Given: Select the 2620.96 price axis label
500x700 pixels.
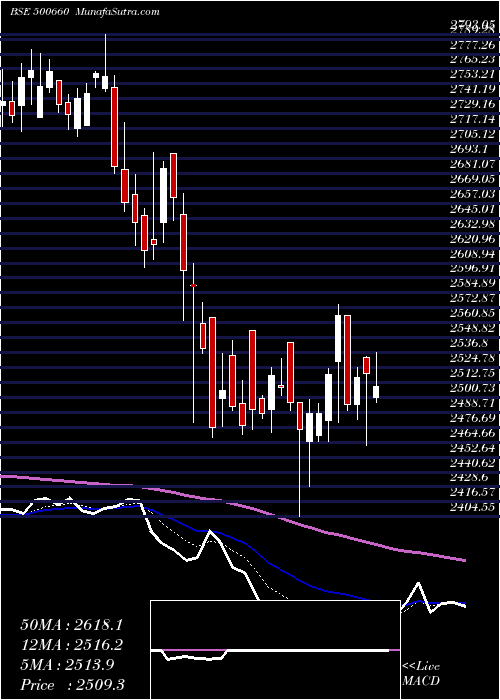Looking at the screenshot, I should point(473,239).
